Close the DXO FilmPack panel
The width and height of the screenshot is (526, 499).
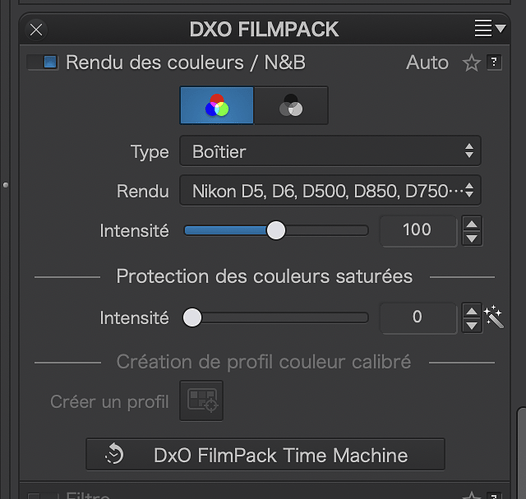(36, 30)
